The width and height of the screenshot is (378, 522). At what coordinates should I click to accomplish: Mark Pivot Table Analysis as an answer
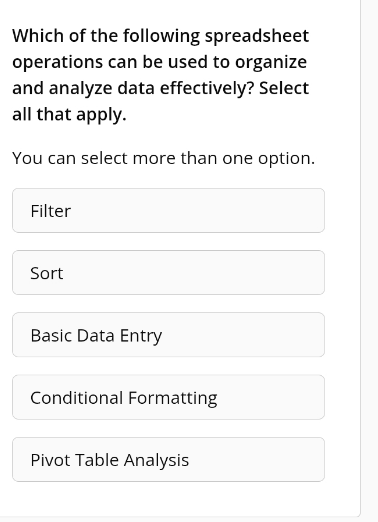pos(168,459)
